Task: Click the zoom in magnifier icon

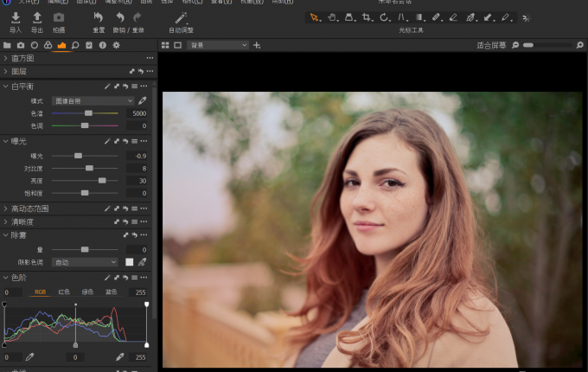Action: point(579,45)
